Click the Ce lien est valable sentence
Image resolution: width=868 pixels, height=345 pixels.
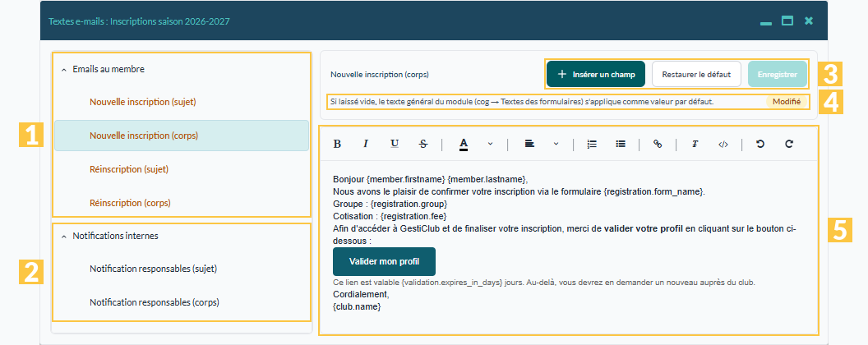544,283
